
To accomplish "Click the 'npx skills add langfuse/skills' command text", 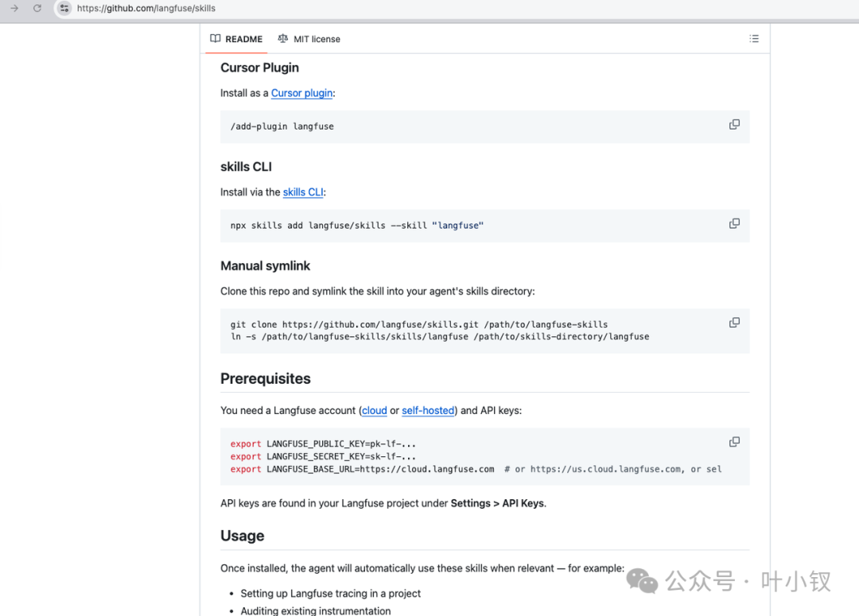I will [x=356, y=226].
